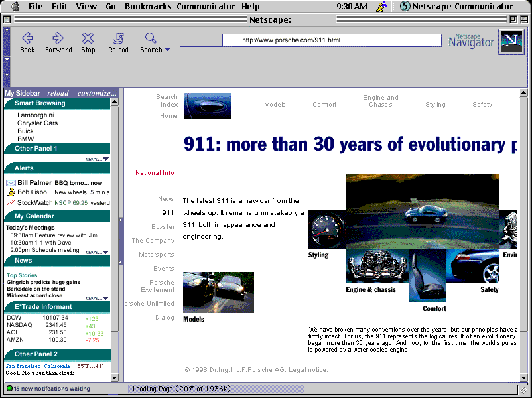Expand more under Other Panel 1
Viewport: 532px width, 398px height.
tap(97, 159)
